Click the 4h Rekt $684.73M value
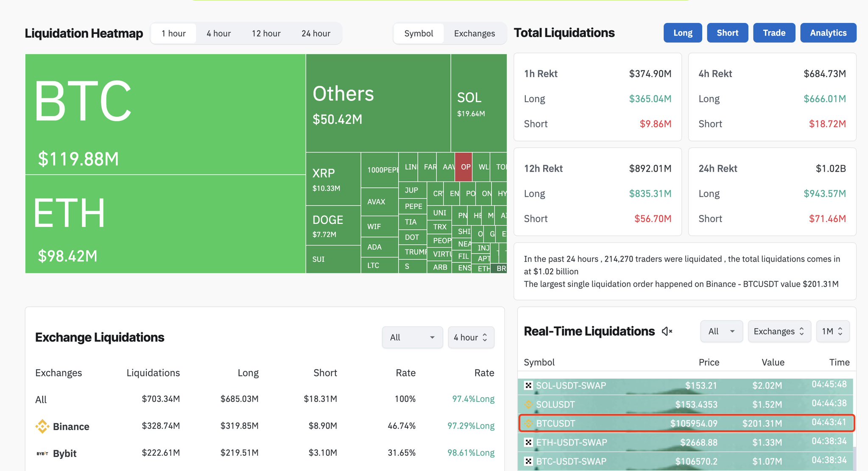The height and width of the screenshot is (471, 868). (825, 74)
